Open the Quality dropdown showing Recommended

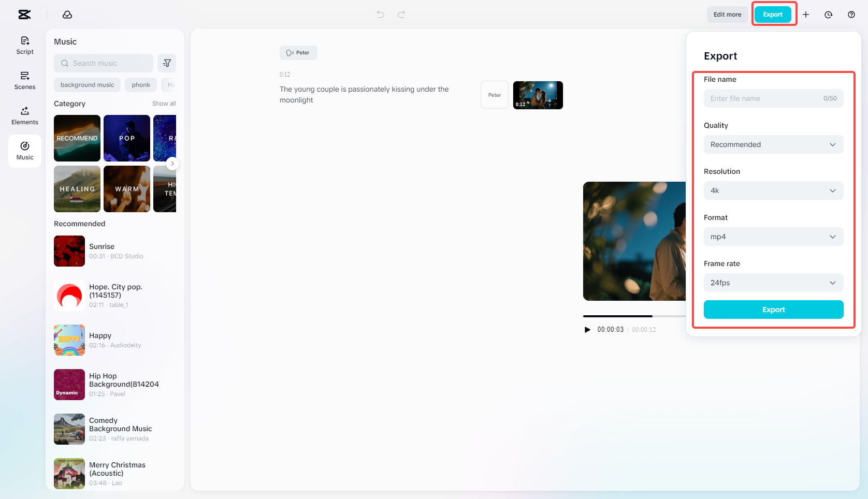click(773, 144)
